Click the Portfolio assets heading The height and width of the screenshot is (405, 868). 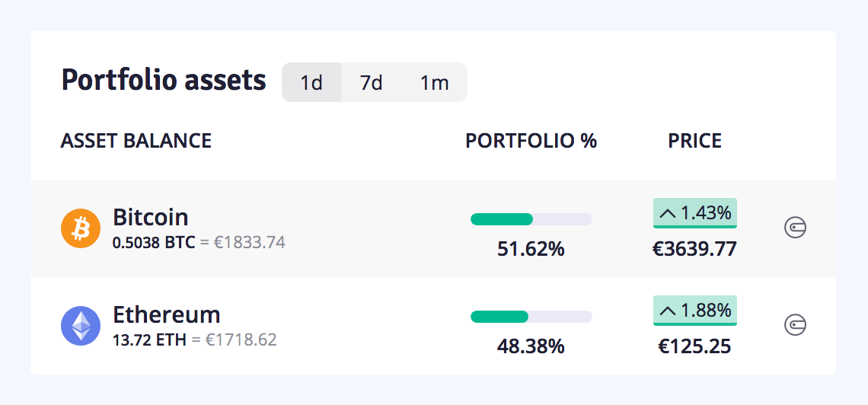[x=164, y=80]
